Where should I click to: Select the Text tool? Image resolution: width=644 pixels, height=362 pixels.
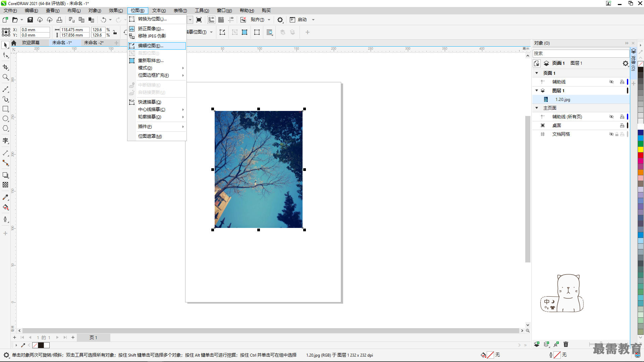coord(5,141)
